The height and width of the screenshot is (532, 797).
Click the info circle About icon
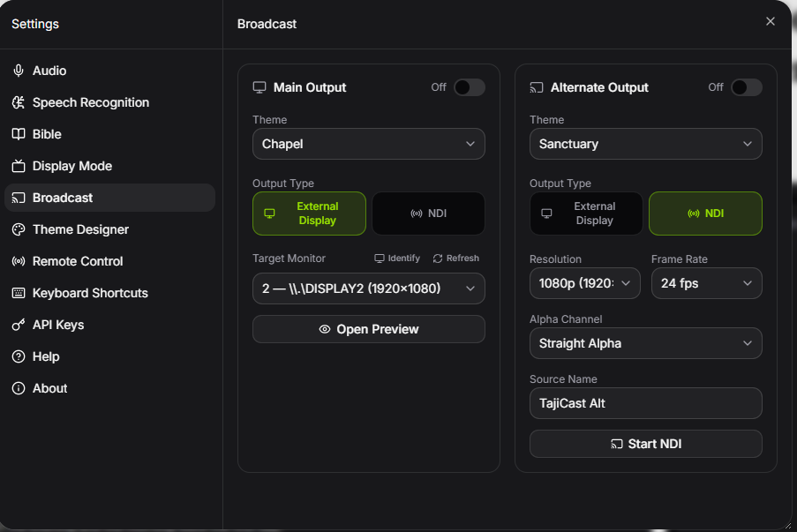[19, 388]
